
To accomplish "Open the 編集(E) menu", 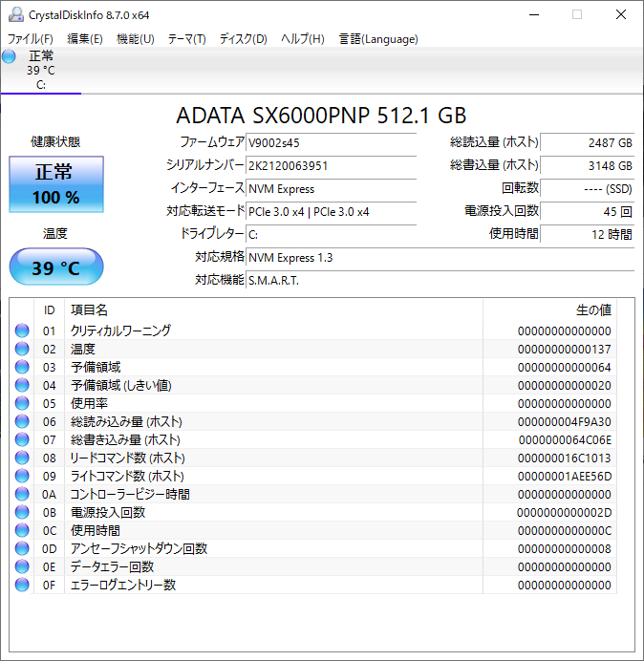I will click(x=85, y=39).
